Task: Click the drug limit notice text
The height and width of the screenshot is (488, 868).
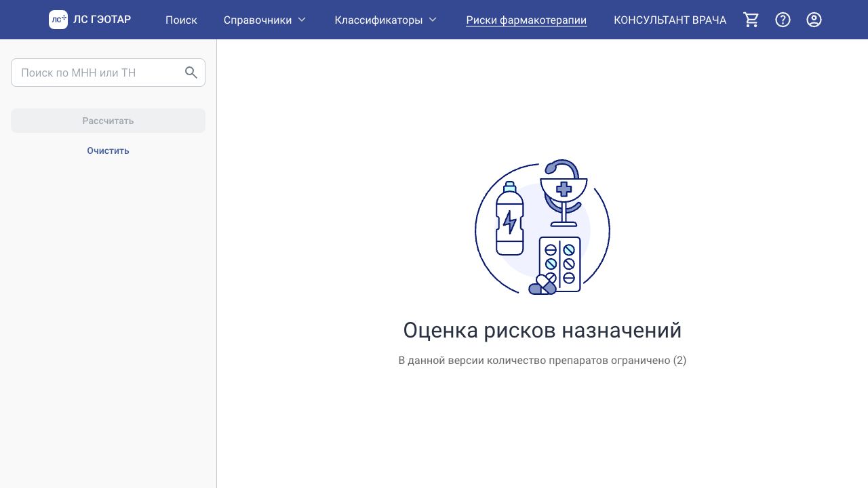Action: point(542,361)
